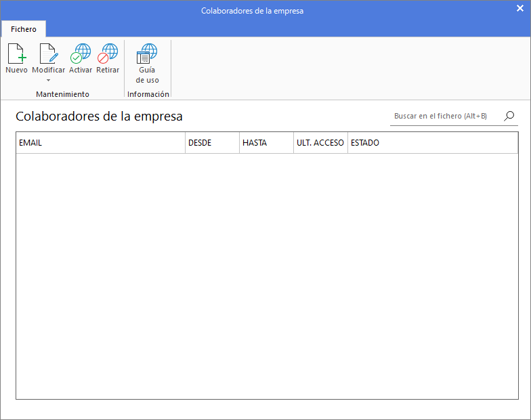
Task: Sort by the HASTA column header
Action: click(x=267, y=142)
